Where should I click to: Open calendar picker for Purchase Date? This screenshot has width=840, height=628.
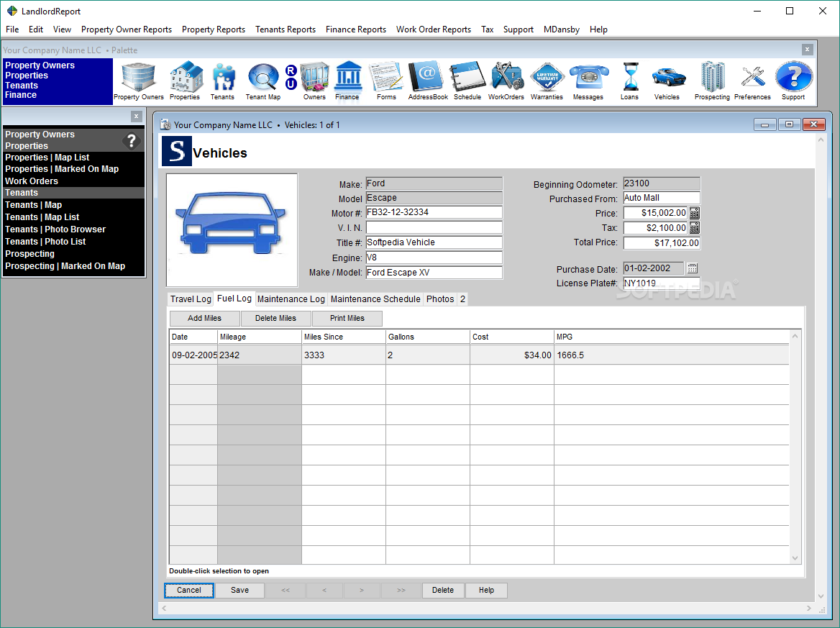(x=692, y=268)
